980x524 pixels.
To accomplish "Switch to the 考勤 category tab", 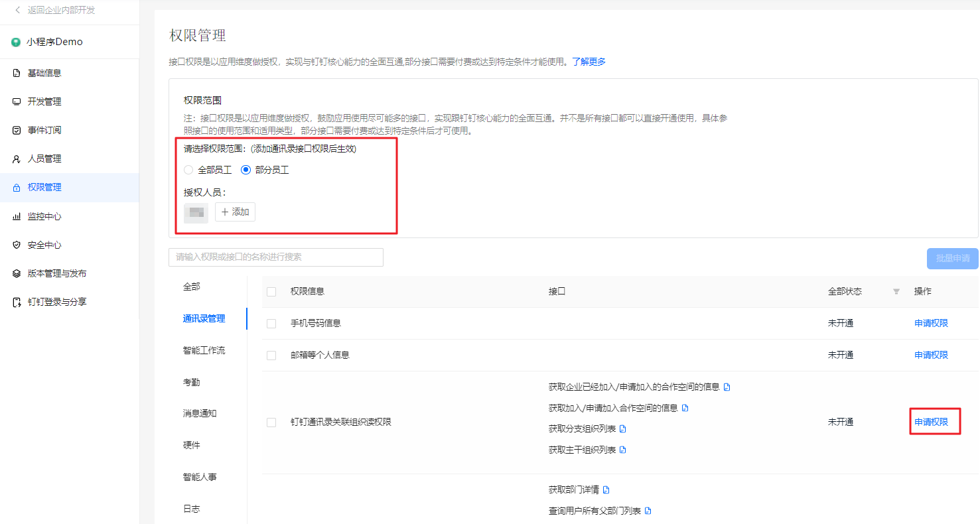I will [192, 382].
